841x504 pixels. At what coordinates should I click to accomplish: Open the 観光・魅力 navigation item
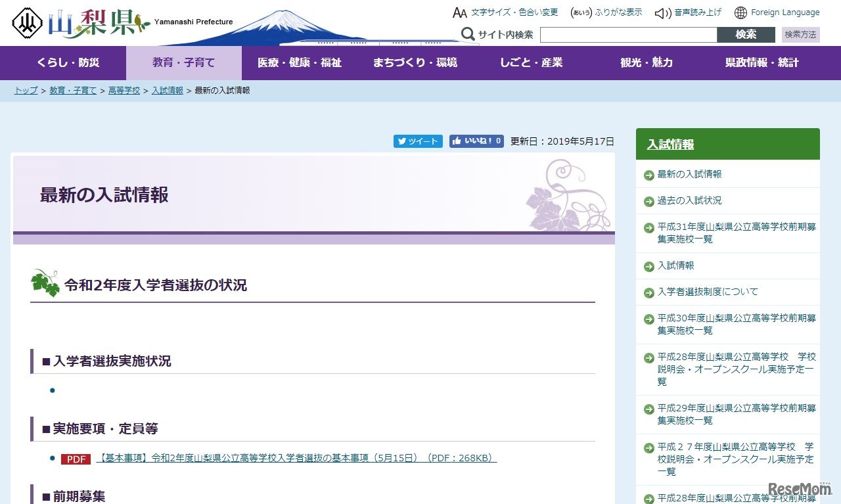click(646, 63)
